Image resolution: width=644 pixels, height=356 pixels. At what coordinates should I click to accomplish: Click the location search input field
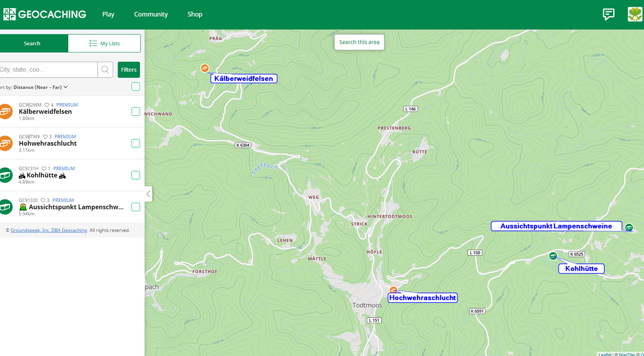pyautogui.click(x=48, y=70)
